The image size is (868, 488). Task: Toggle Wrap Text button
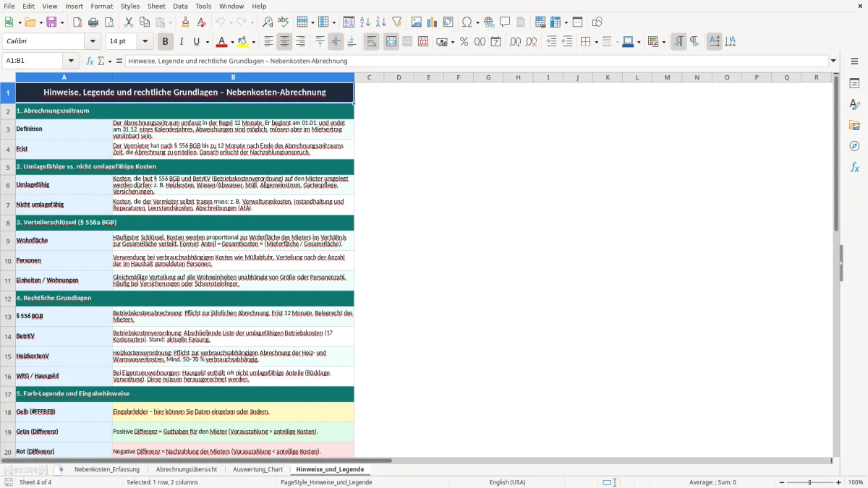tap(372, 42)
